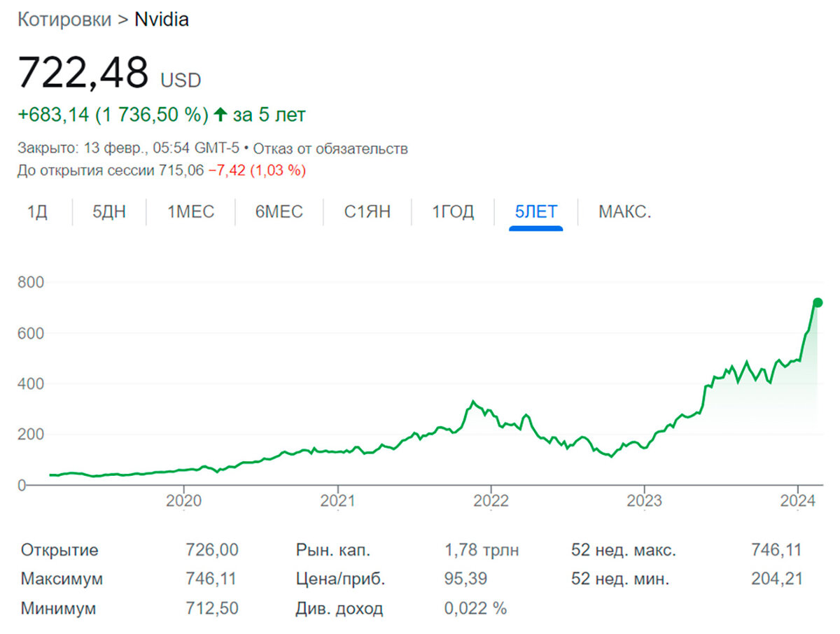Click the 2021 x-axis label
840x634 pixels.
(x=337, y=501)
